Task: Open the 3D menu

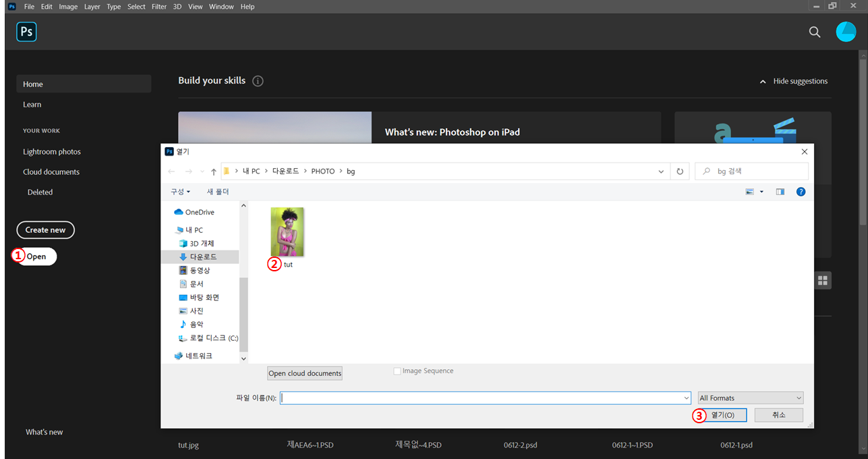Action: click(x=177, y=6)
